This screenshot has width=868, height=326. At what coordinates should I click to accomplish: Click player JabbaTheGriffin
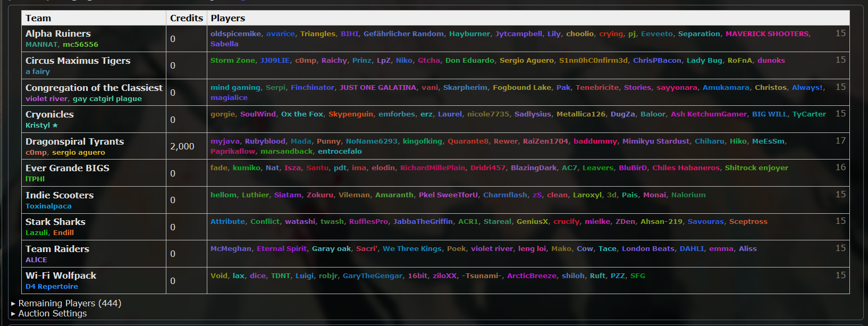point(423,221)
